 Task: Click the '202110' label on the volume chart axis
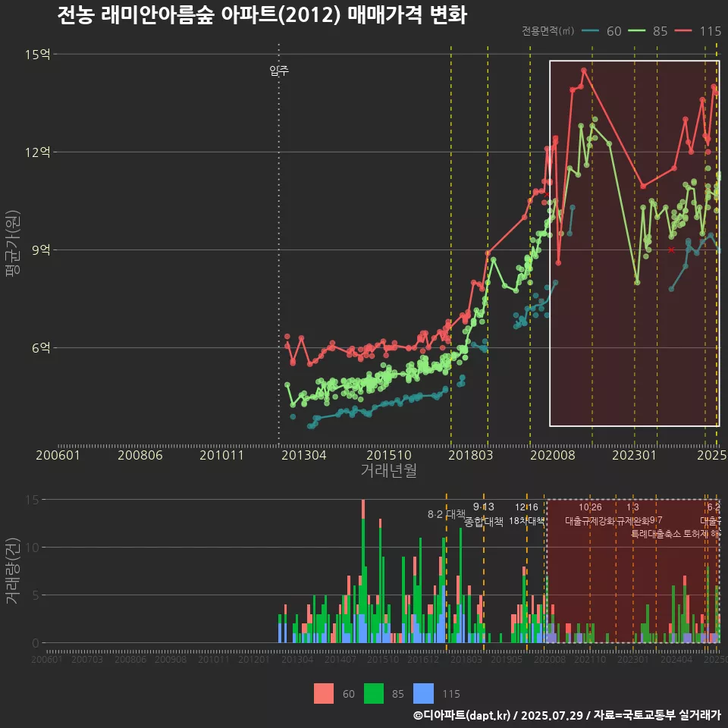coord(590,659)
